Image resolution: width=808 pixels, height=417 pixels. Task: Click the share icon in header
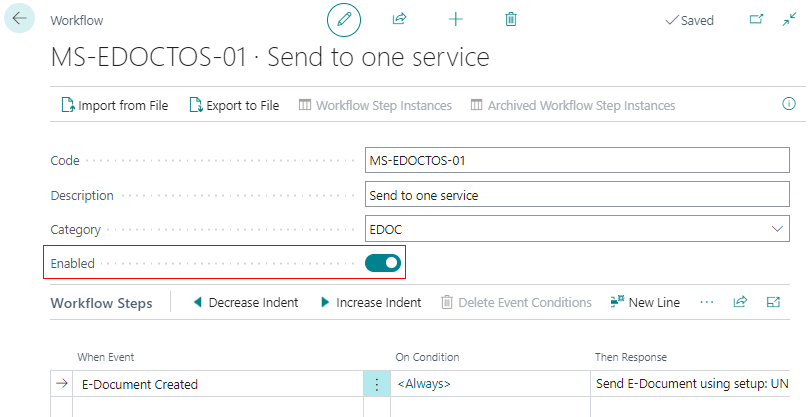tap(400, 19)
